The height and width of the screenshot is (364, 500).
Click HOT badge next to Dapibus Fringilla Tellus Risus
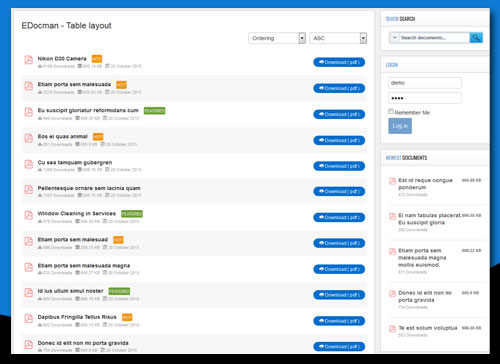coord(127,317)
